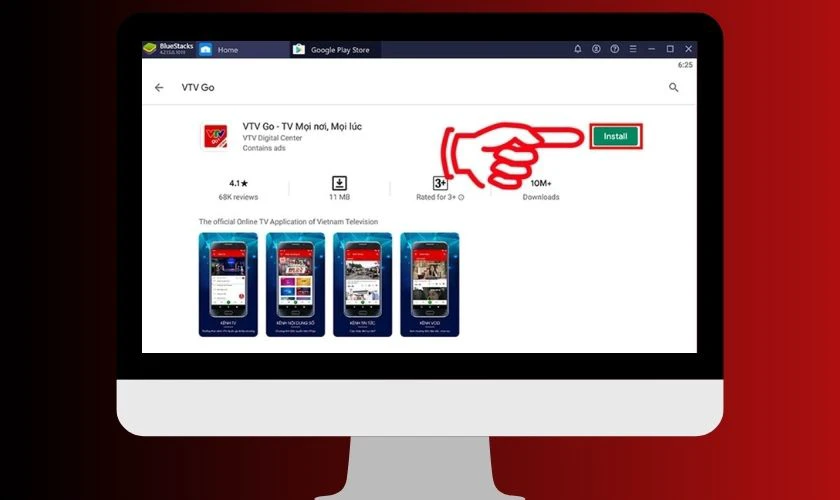Image resolution: width=840 pixels, height=500 pixels.
Task: View the 68K reviews label
Action: coord(238,197)
